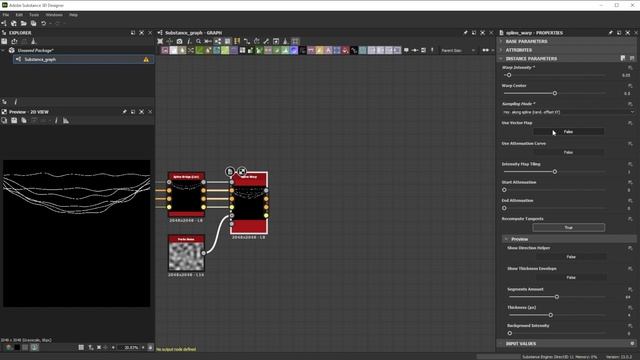Screen dimensions: 640x360
Task: Click the clipboard icon in Instance Parameters header
Action: (623, 59)
